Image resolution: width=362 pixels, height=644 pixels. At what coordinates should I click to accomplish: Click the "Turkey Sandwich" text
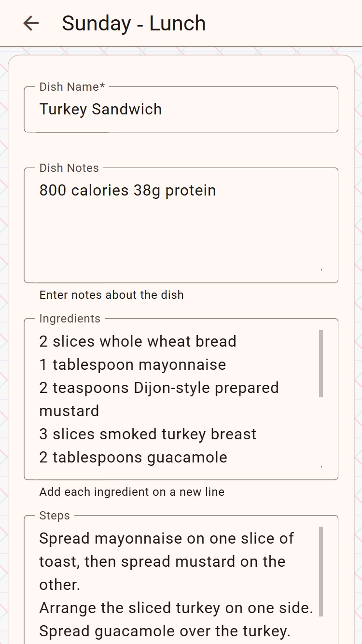click(x=100, y=110)
